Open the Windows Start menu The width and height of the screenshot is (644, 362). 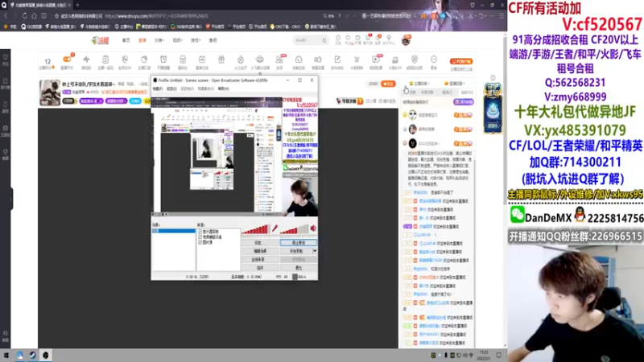click(6, 355)
